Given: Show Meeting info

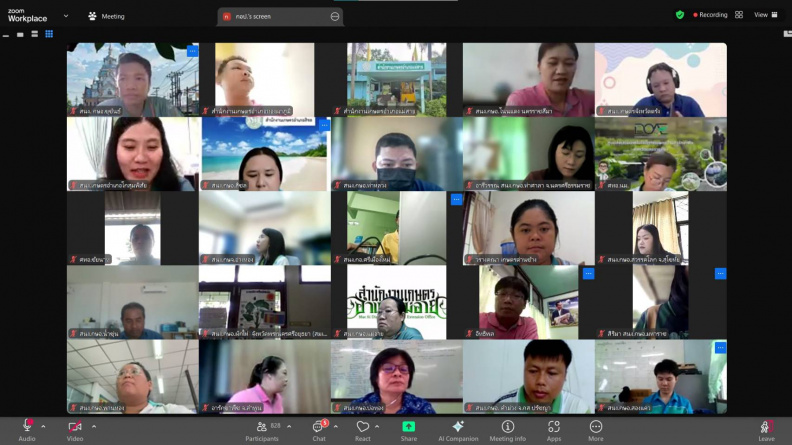Looking at the screenshot, I should point(508,431).
